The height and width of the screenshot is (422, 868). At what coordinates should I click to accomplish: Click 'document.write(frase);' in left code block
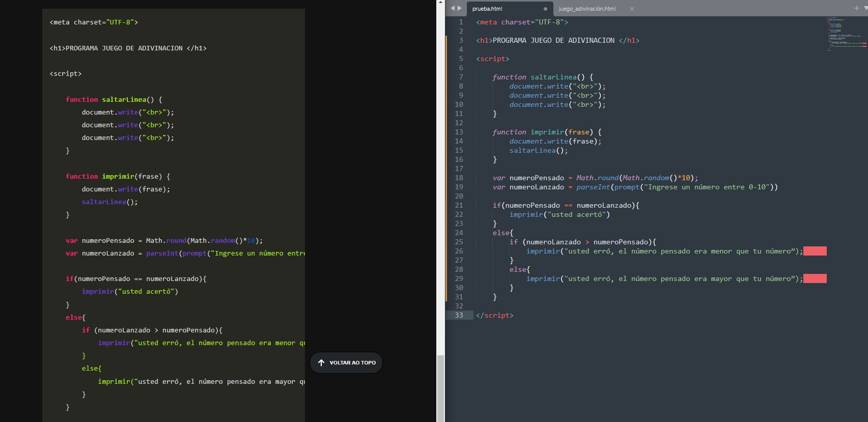point(126,189)
